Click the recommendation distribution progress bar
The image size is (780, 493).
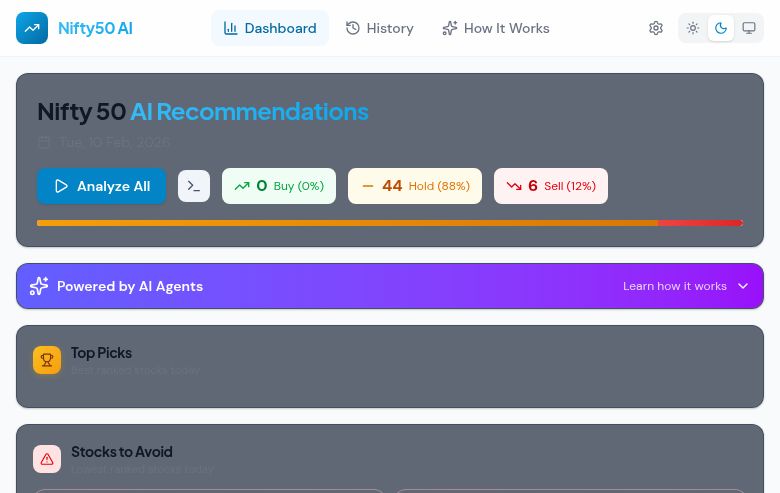point(390,222)
